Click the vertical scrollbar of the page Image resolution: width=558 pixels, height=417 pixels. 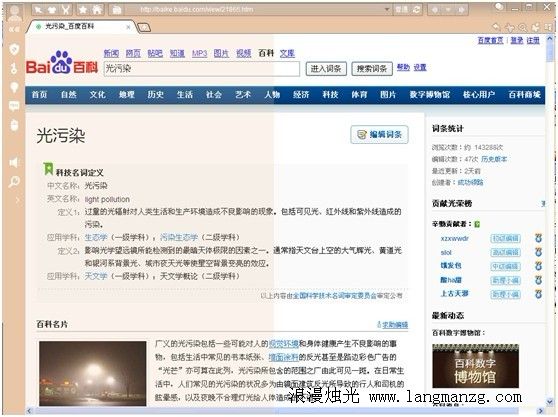click(x=550, y=221)
